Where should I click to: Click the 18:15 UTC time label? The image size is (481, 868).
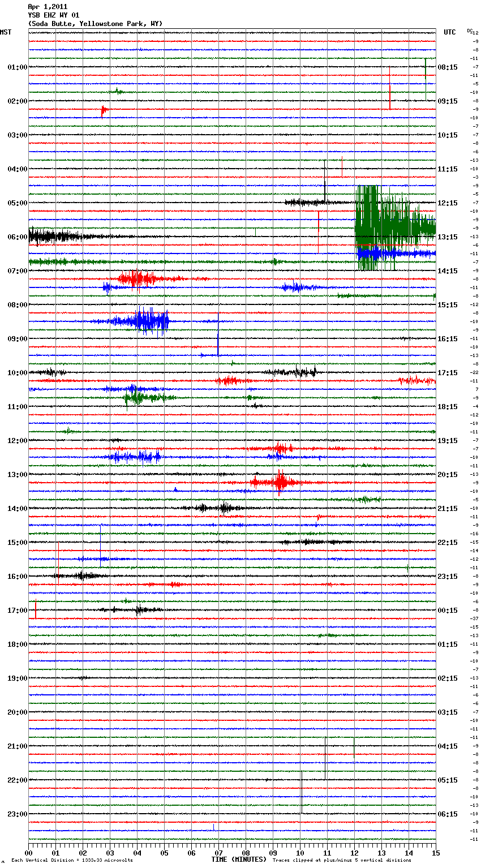pos(448,407)
